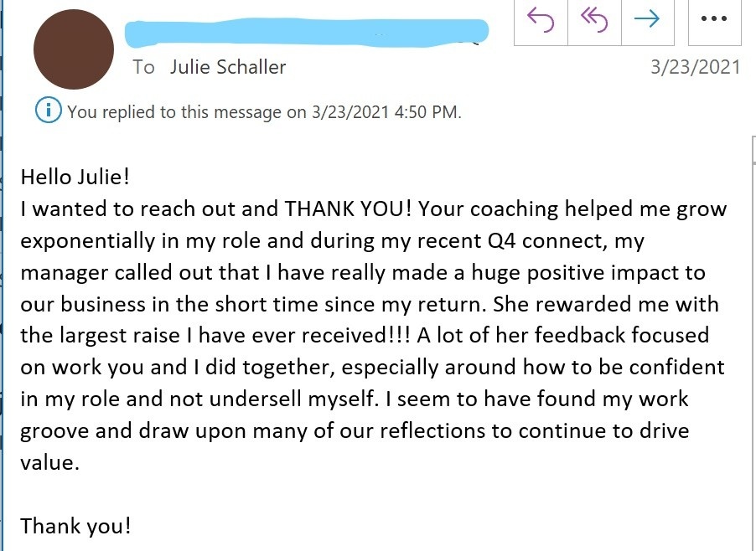This screenshot has width=756, height=551.
Task: Open the "You replied to this message" notice
Action: click(264, 111)
